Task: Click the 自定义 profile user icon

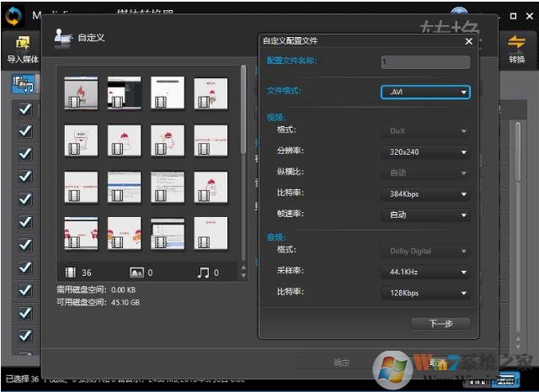Action: 63,37
